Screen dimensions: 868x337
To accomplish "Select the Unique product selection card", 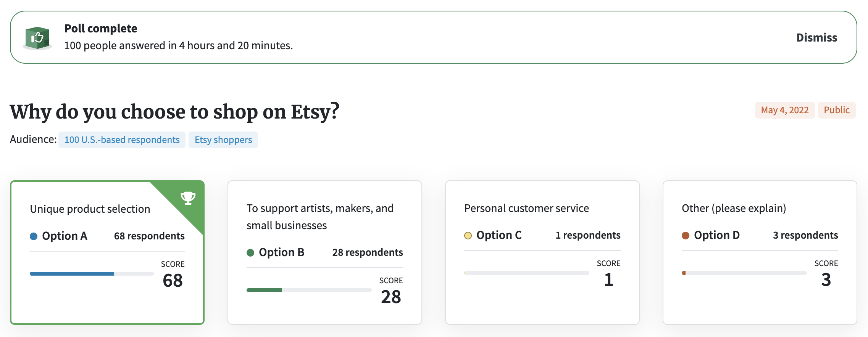I will coord(107,252).
